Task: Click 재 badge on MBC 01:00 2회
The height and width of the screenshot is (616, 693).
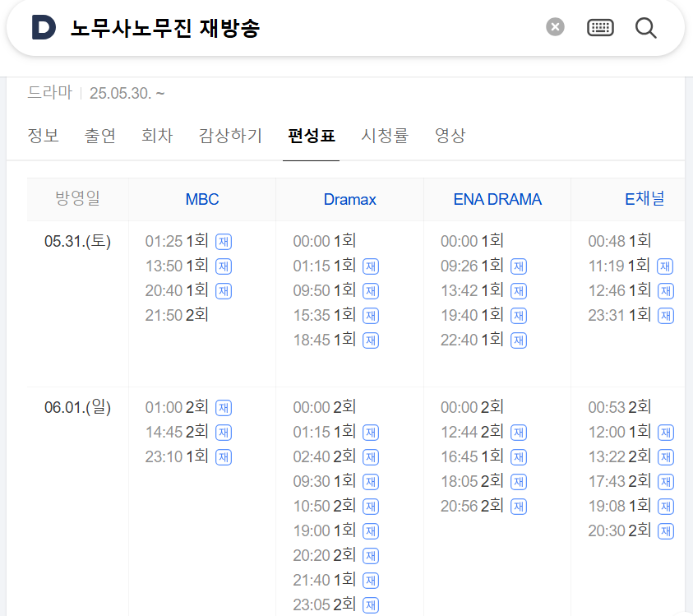Action: point(224,408)
